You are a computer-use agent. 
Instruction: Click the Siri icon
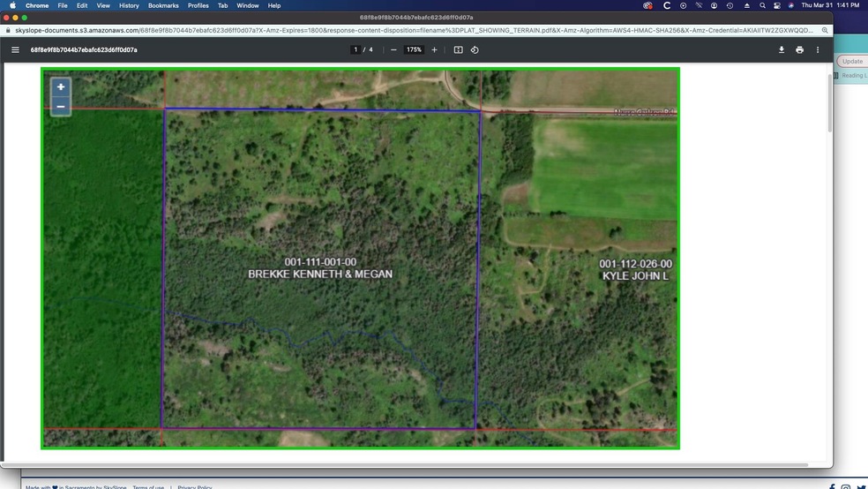tap(791, 5)
